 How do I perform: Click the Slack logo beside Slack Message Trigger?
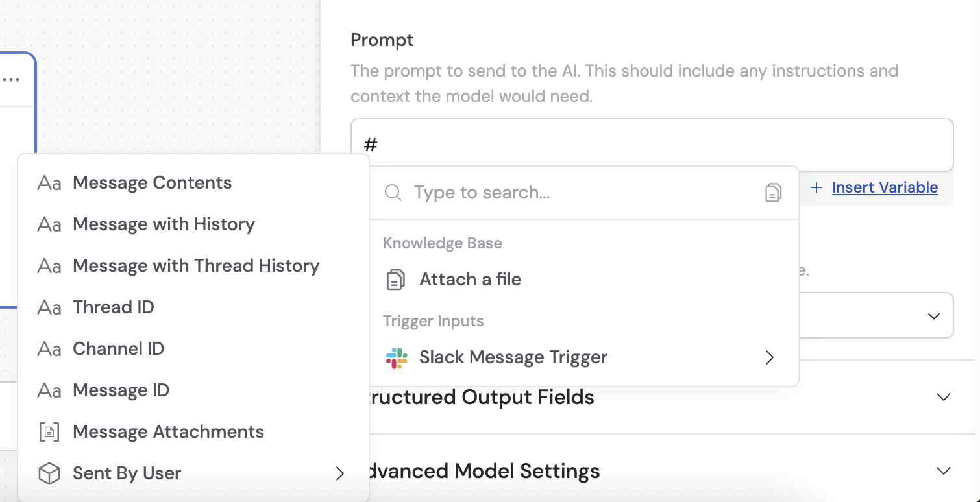pyautogui.click(x=397, y=357)
